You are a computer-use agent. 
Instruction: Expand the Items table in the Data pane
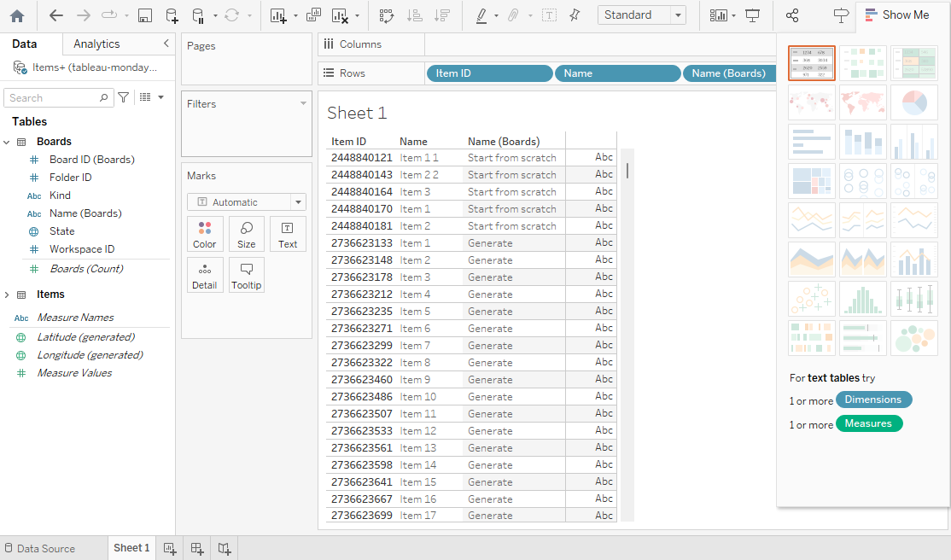(8, 295)
